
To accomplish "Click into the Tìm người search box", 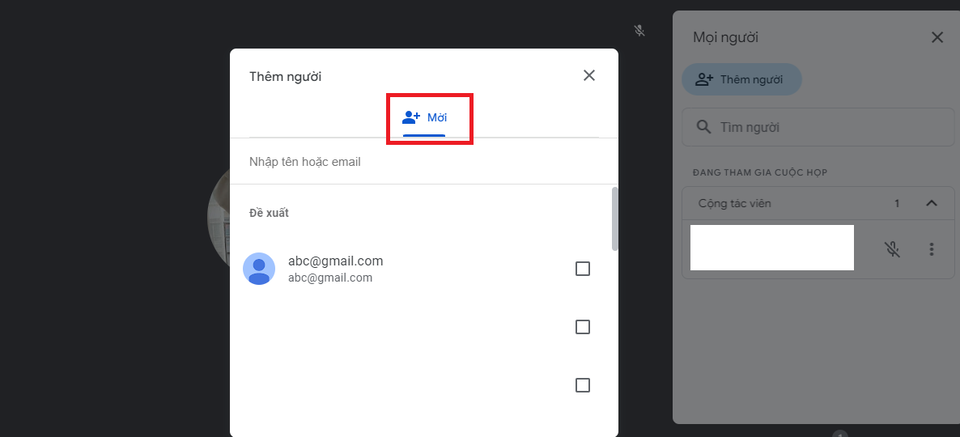I will 820,128.
